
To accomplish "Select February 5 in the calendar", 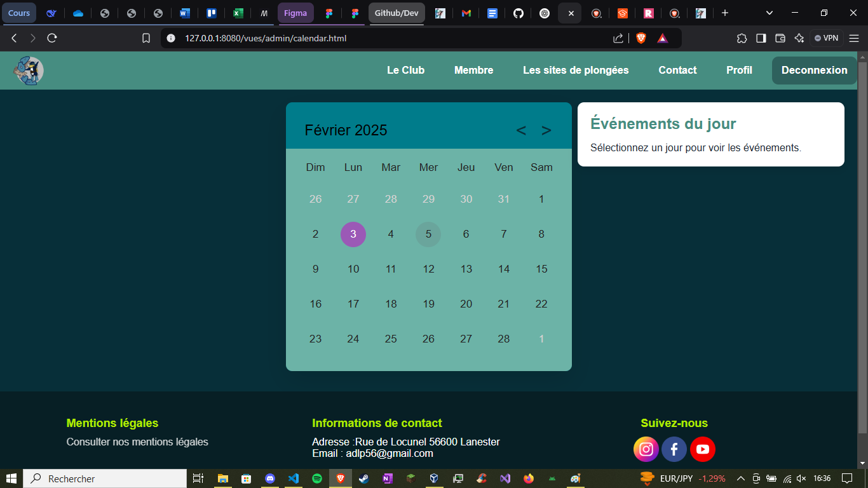I will click(428, 234).
